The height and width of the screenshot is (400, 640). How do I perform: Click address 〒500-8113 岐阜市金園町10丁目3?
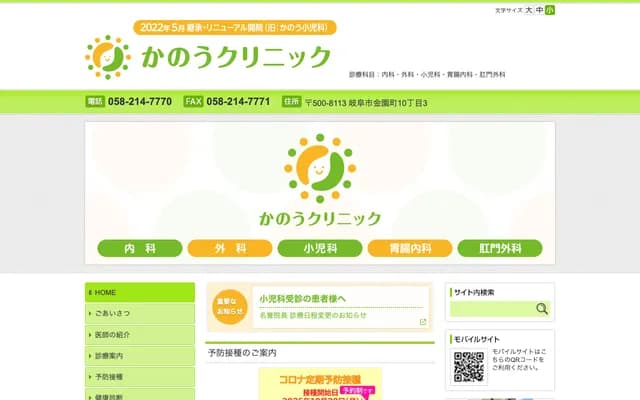[x=366, y=103]
